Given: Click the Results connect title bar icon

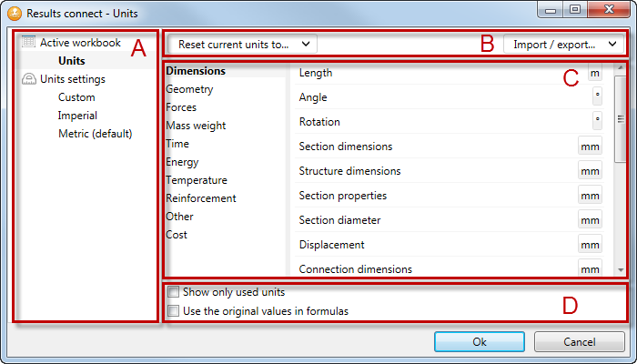Looking at the screenshot, I should point(13,13).
